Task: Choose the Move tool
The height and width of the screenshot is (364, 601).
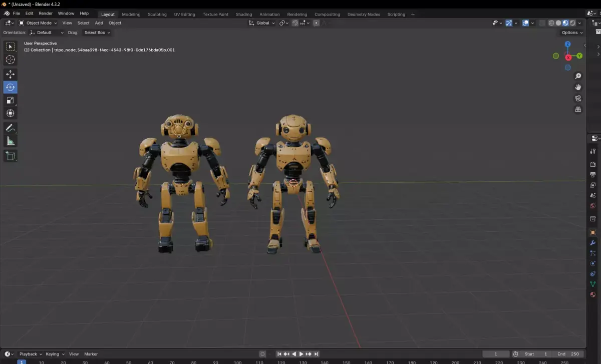Action: 10,74
